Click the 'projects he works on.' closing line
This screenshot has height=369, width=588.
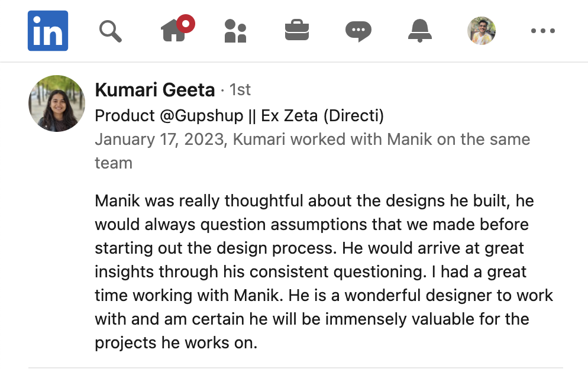click(176, 342)
